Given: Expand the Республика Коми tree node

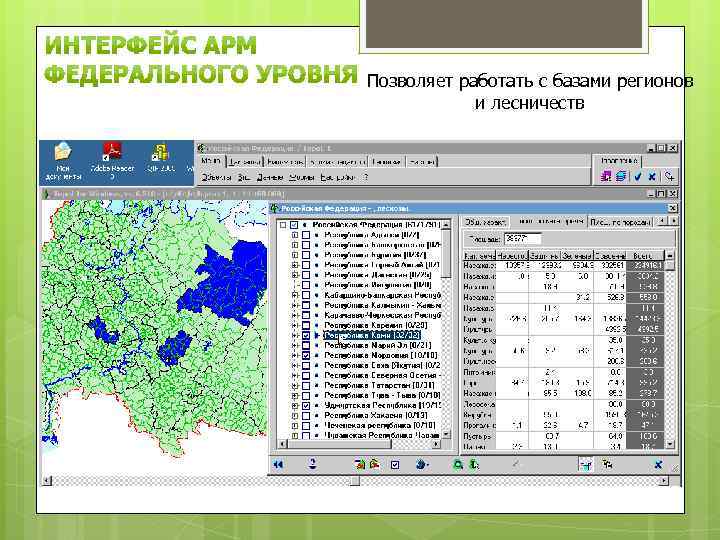Looking at the screenshot, I should tap(295, 335).
